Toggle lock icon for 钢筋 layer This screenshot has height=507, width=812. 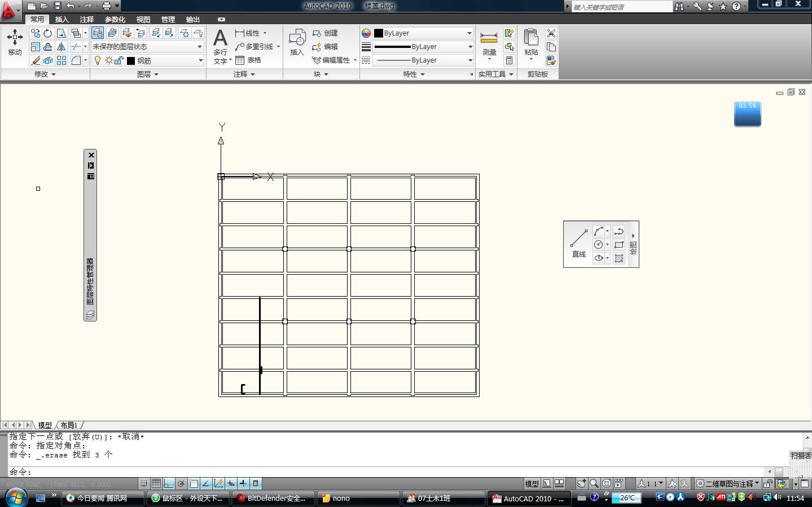click(x=118, y=60)
